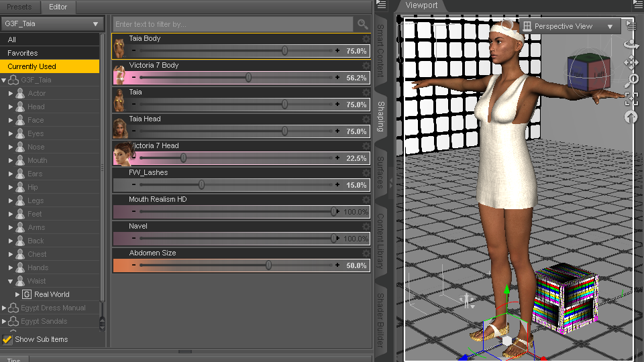The width and height of the screenshot is (644, 362).
Task: Expand the Actor tree node
Action: point(11,94)
